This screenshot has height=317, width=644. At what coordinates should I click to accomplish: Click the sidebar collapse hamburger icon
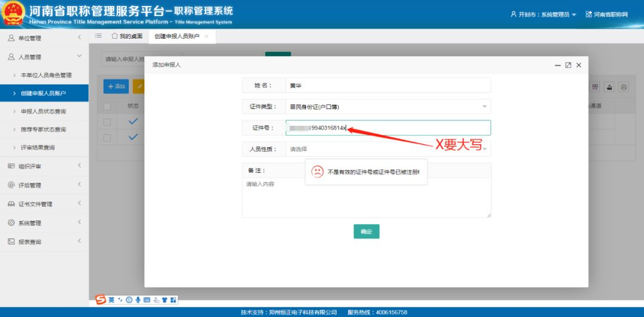(x=98, y=36)
